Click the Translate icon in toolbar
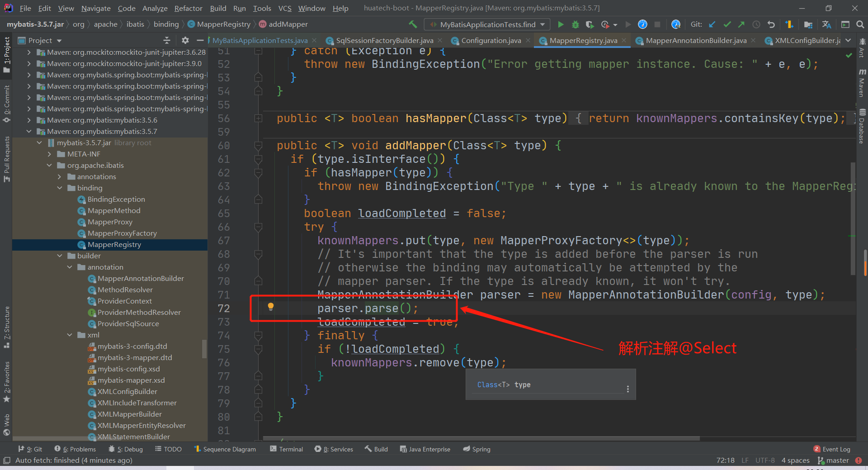This screenshot has height=470, width=868. click(x=826, y=24)
